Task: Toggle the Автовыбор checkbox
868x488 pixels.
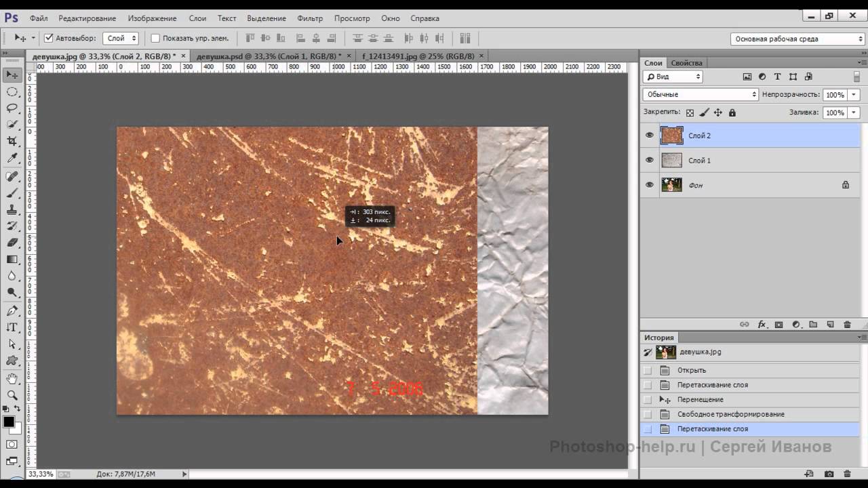Action: (49, 39)
